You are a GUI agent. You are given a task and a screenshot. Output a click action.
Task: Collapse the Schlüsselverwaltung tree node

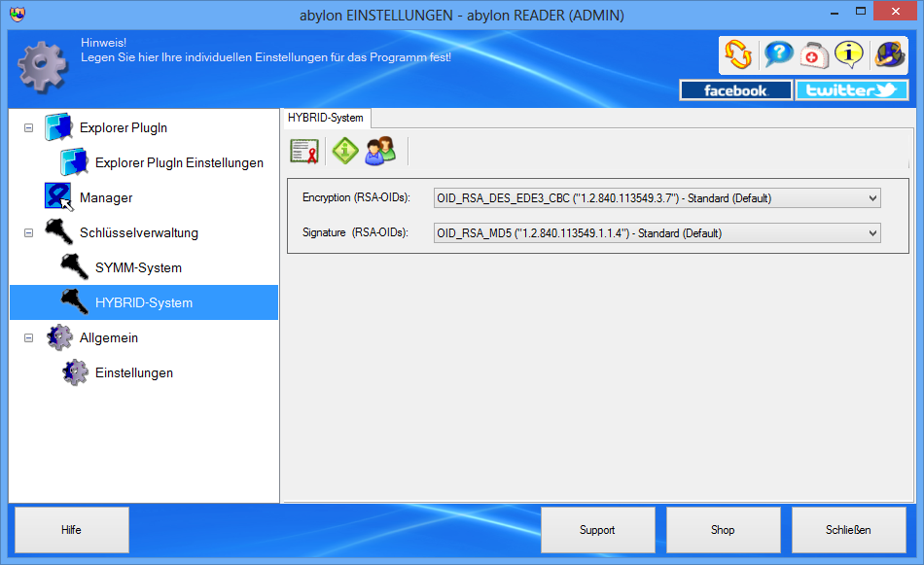pyautogui.click(x=28, y=232)
